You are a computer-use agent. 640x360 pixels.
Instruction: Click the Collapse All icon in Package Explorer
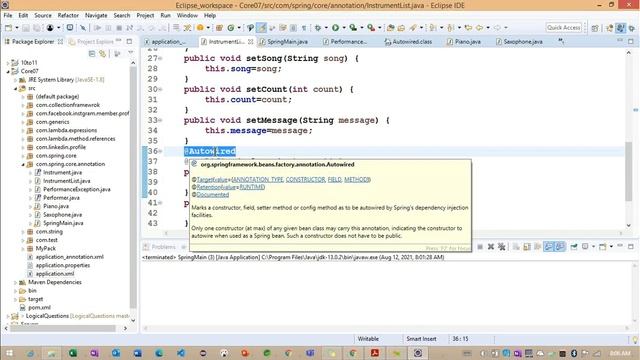pyautogui.click(x=92, y=53)
